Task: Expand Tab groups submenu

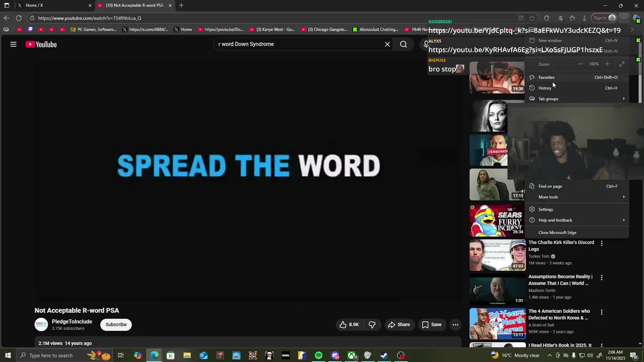Action: point(577,99)
